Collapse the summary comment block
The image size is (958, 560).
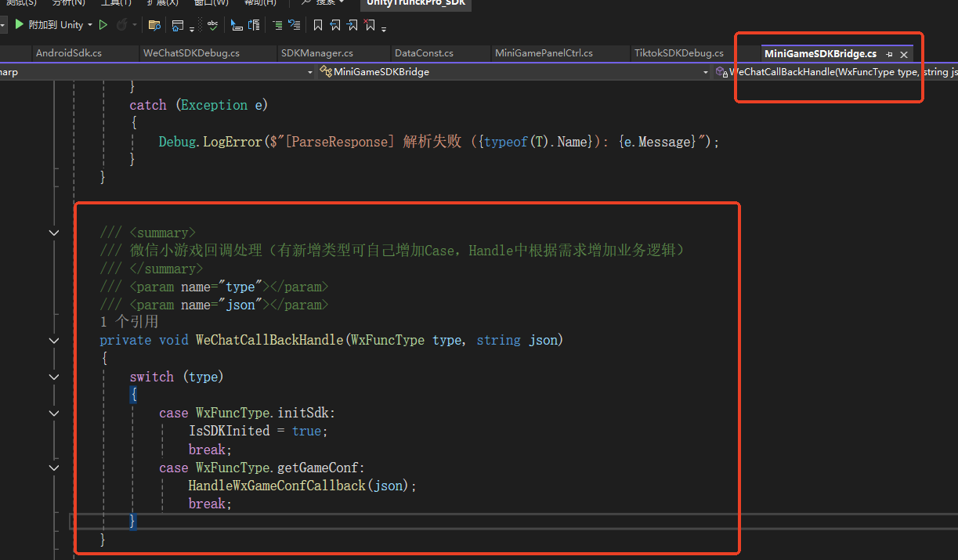(x=54, y=233)
